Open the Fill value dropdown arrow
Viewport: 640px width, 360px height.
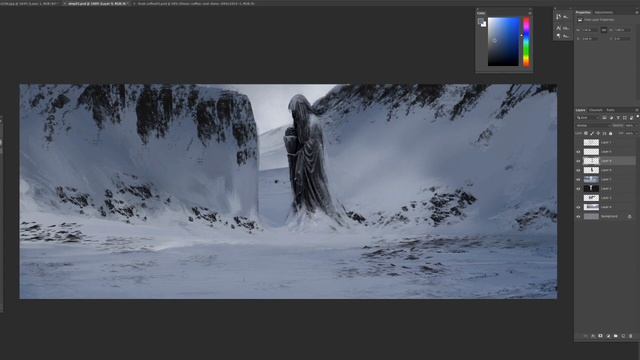637,133
